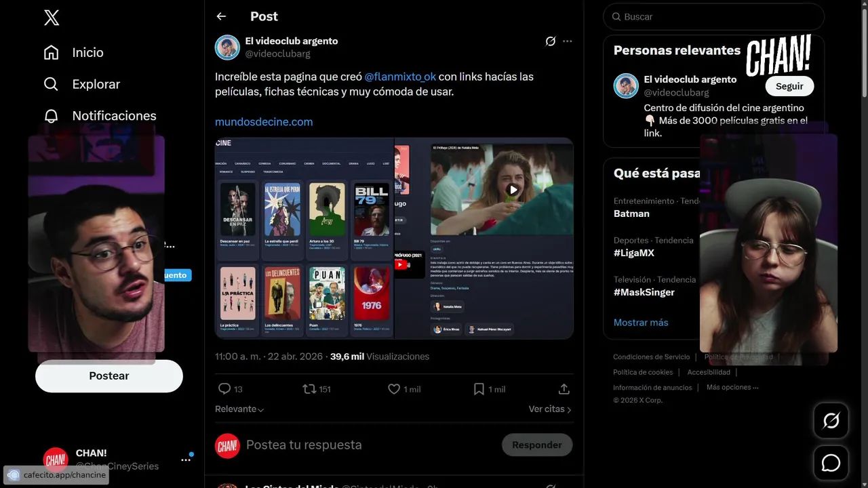The image size is (868, 488).
Task: Click search magnifier icon in Buscar
Action: pos(616,17)
